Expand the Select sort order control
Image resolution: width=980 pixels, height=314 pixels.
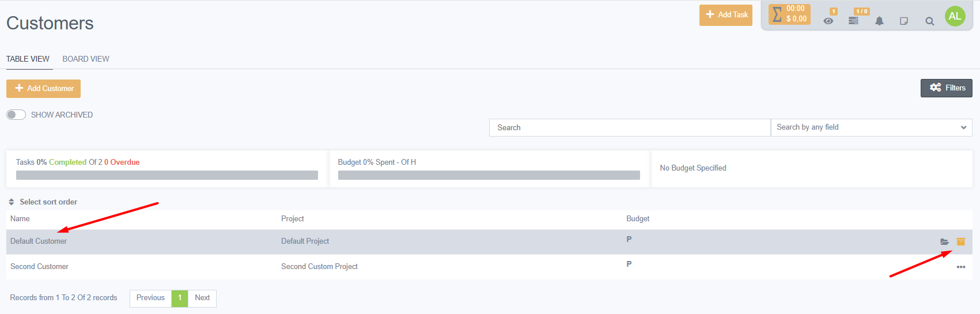click(43, 202)
